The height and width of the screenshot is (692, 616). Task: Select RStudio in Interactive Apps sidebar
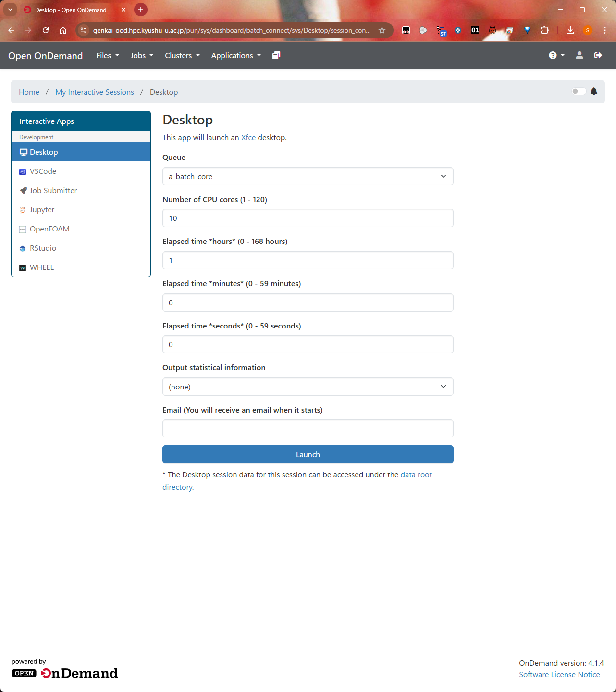pyautogui.click(x=81, y=248)
